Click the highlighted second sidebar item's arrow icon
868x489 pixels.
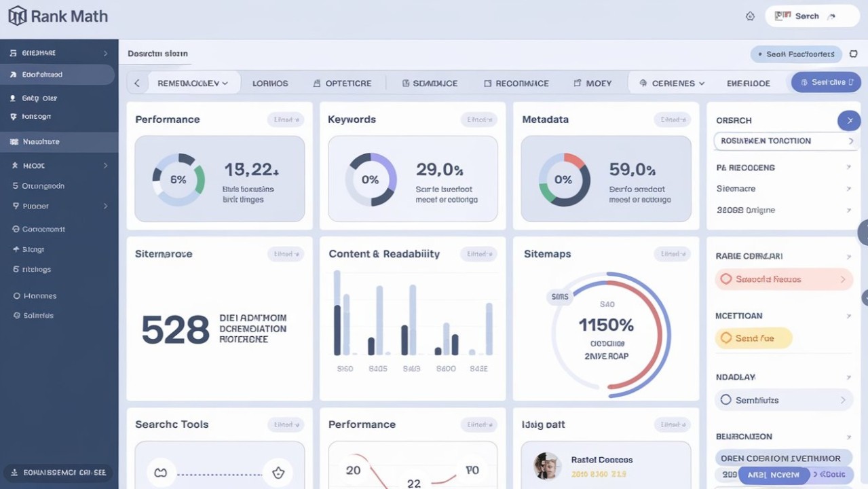14,75
